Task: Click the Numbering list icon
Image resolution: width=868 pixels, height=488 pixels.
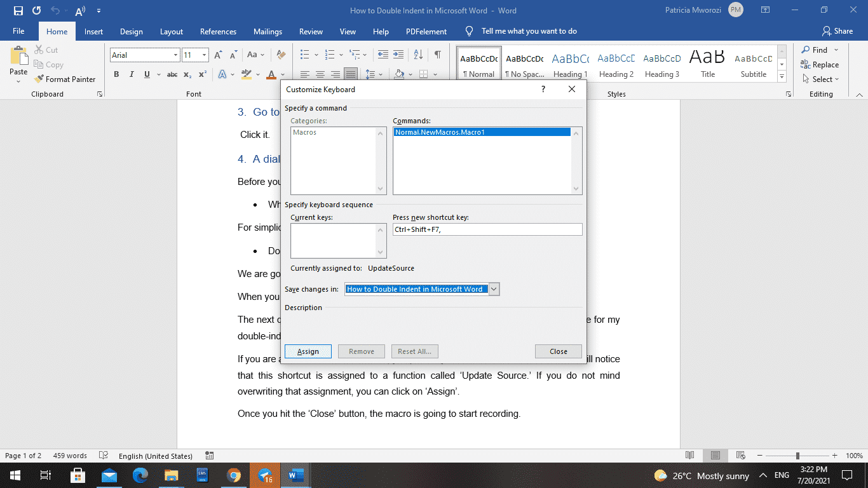Action: 330,55
